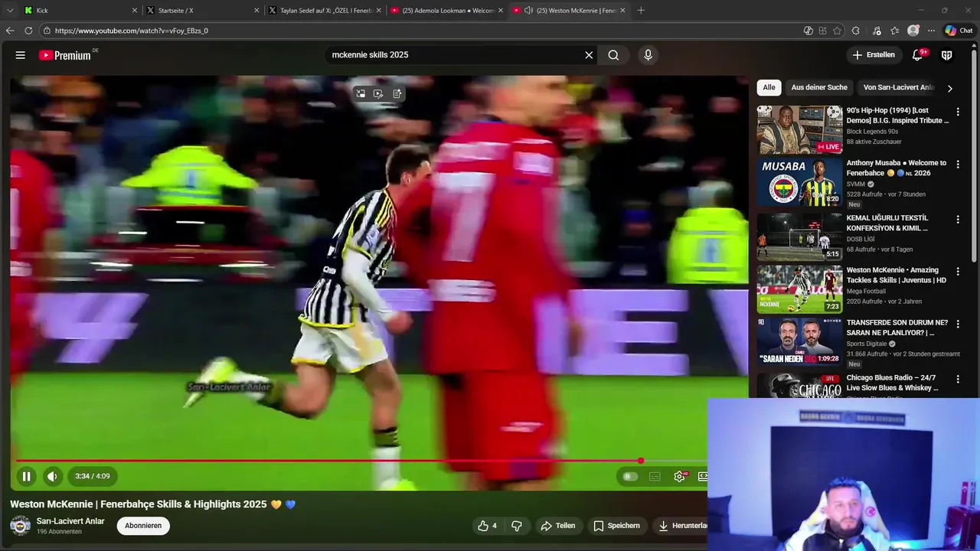Open the KEMAL UĞURLU TEKSTİL match thumbnail
The height and width of the screenshot is (551, 980).
pos(799,236)
